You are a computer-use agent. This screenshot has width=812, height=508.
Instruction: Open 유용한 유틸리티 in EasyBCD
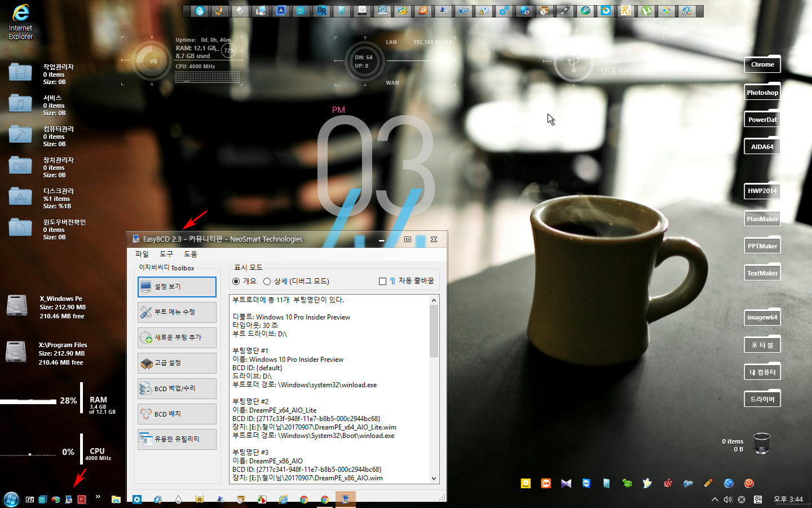(176, 439)
